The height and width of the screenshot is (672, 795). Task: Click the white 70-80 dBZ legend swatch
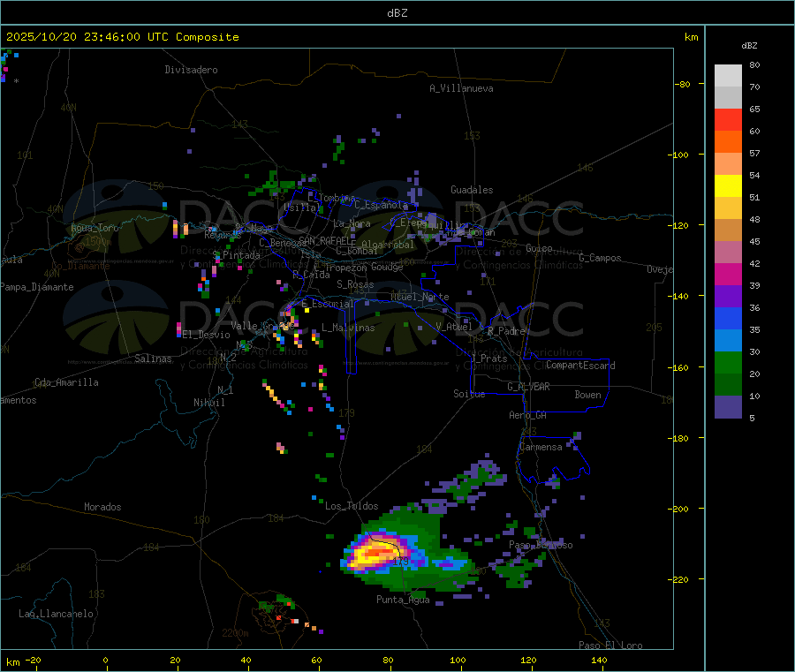tap(728, 76)
